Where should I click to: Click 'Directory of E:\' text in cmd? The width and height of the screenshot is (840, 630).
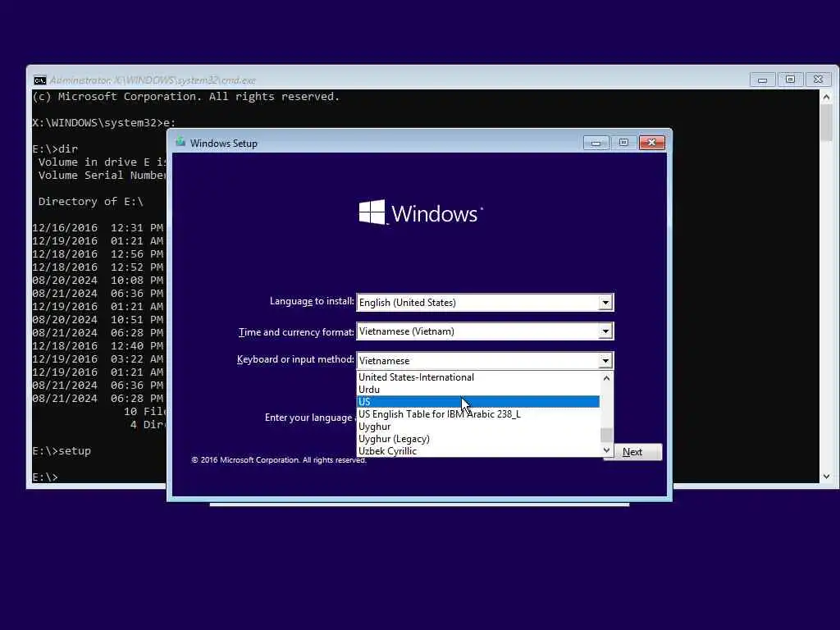(91, 202)
